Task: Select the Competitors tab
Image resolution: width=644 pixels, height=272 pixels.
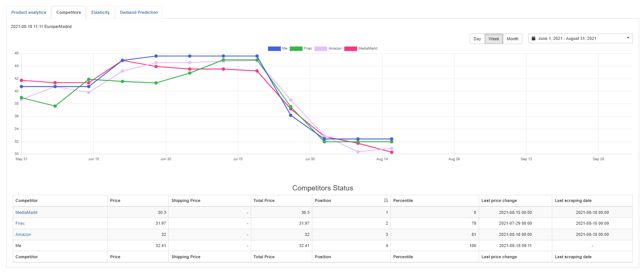Action: (69, 12)
